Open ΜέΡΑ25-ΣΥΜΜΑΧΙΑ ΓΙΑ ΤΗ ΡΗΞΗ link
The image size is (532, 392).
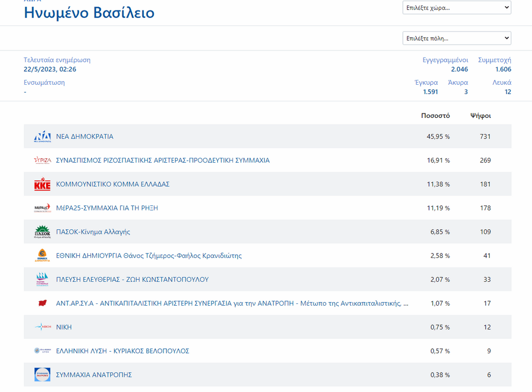107,208
